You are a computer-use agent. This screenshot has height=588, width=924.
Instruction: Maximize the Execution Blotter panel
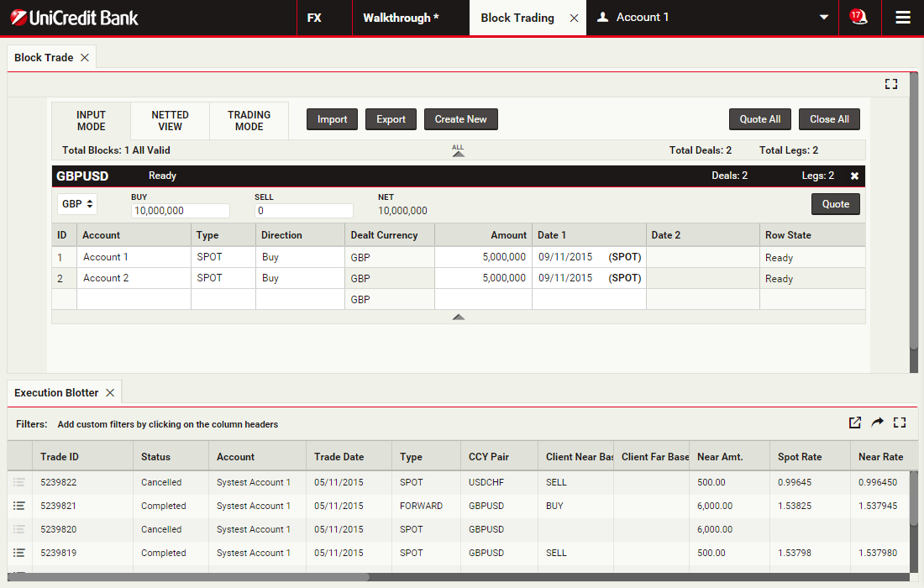900,423
